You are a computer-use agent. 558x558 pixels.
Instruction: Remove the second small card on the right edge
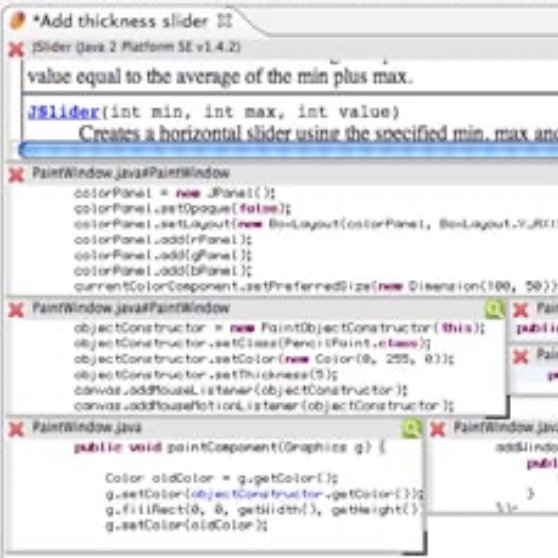point(520,356)
